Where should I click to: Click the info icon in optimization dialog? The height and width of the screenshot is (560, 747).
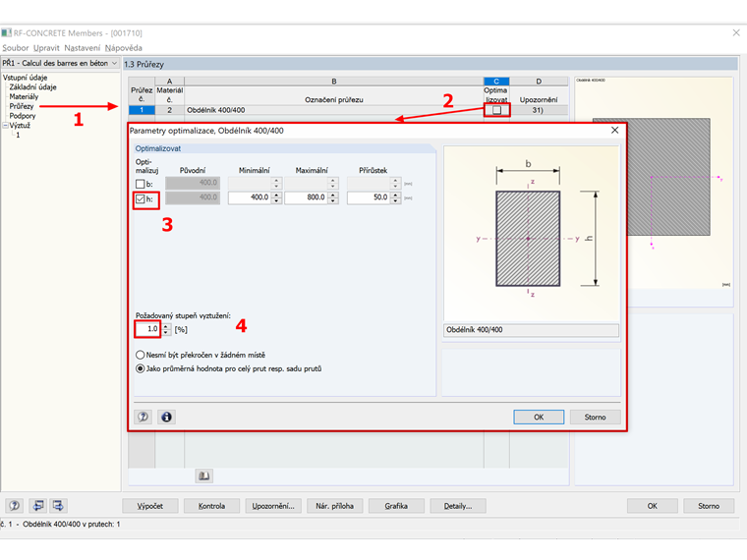[x=166, y=418]
